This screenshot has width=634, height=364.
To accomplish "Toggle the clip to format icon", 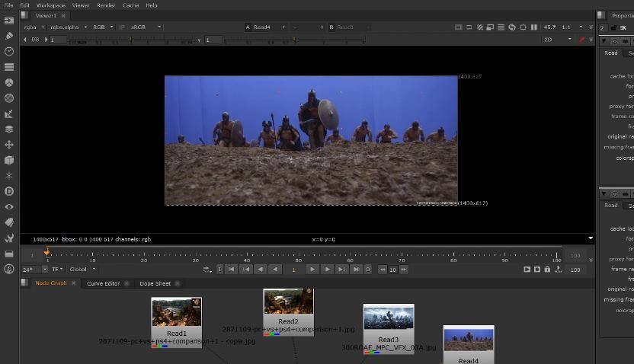I will (458, 27).
